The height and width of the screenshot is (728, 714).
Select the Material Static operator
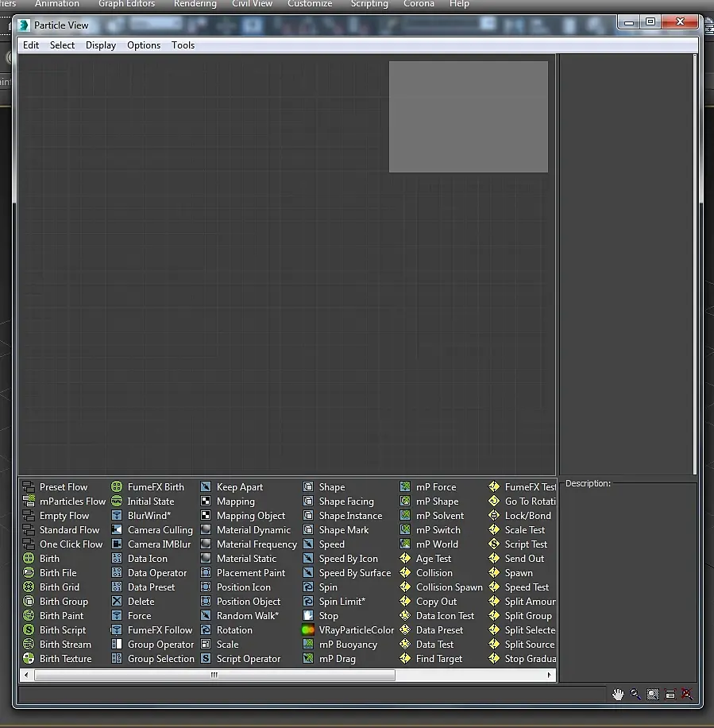[246, 559]
